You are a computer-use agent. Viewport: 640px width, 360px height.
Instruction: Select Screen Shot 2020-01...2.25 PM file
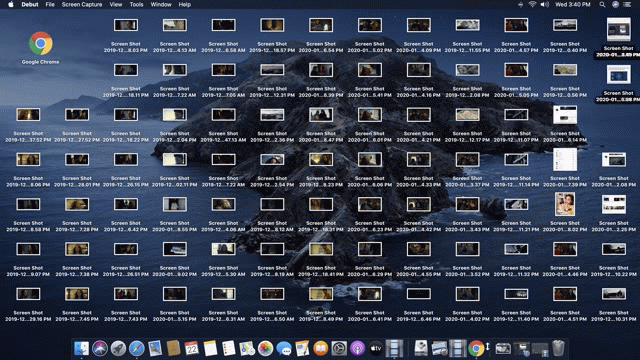coord(613,204)
